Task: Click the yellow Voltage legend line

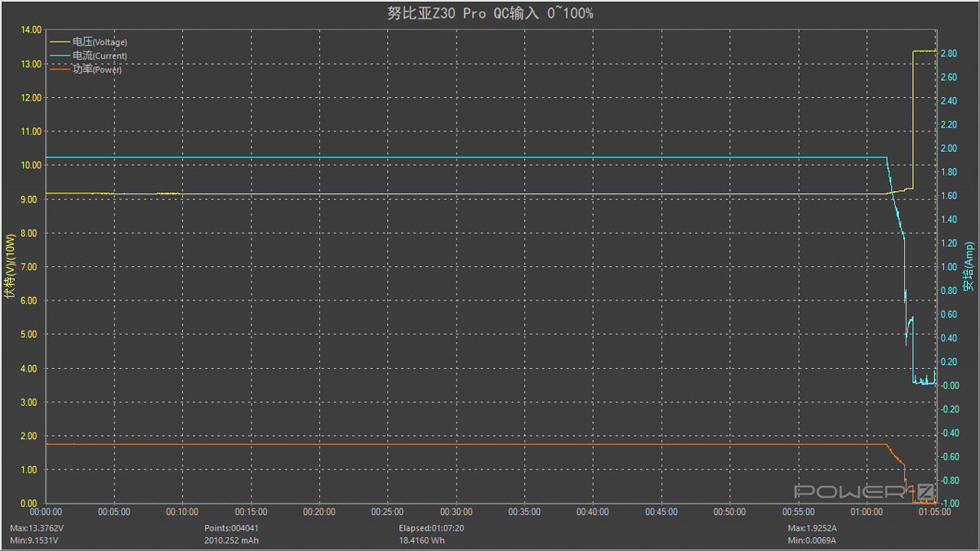Action: click(60, 41)
